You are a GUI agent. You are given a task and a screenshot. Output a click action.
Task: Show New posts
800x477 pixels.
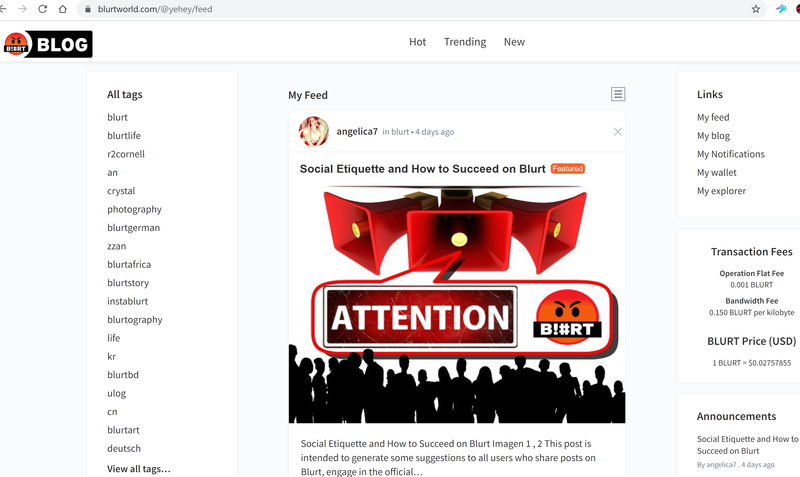(x=514, y=42)
